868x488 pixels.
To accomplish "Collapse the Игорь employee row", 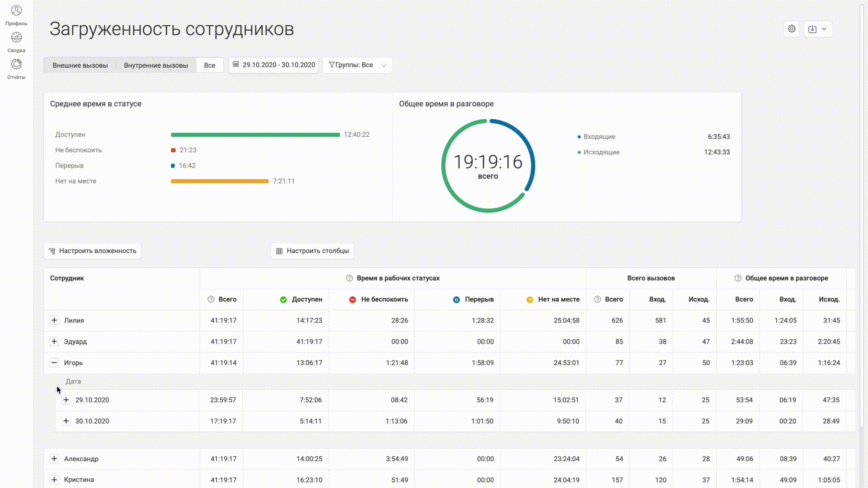I will click(54, 363).
